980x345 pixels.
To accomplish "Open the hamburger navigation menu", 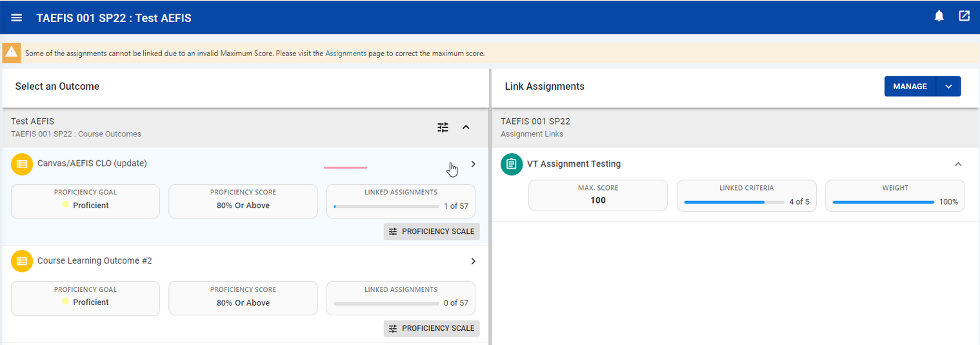I will click(17, 17).
